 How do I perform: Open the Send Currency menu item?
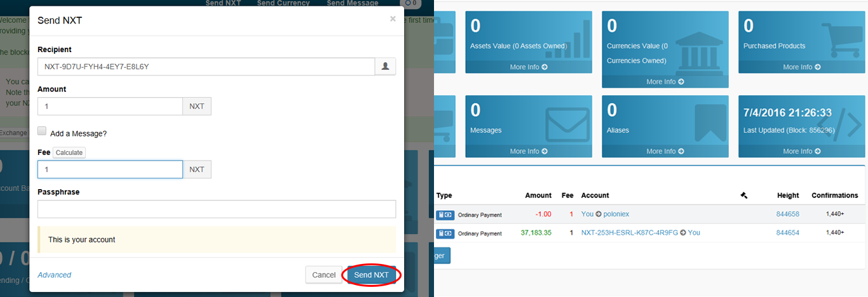[x=283, y=3]
